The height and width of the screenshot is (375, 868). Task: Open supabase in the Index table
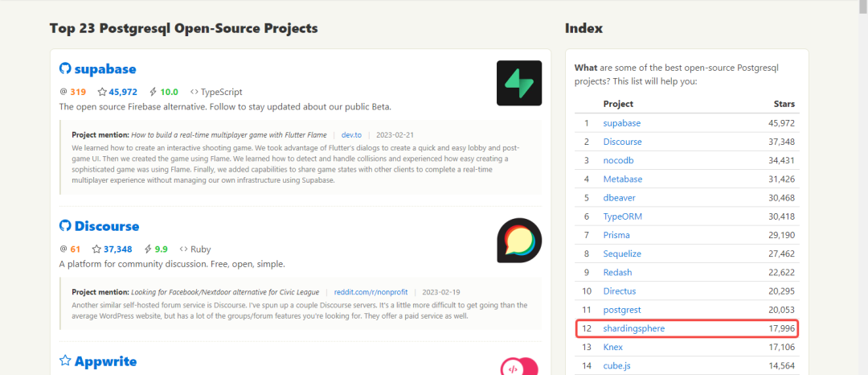pos(621,123)
